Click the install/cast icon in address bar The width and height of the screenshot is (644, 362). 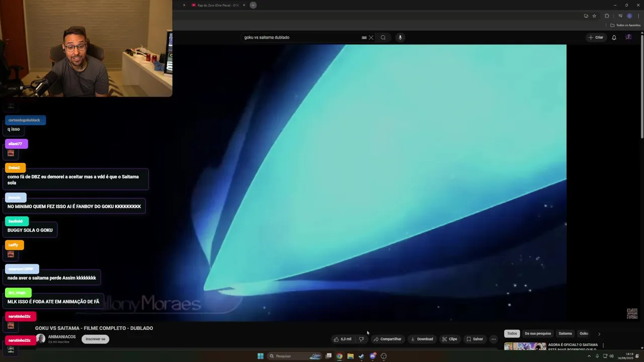(x=586, y=16)
